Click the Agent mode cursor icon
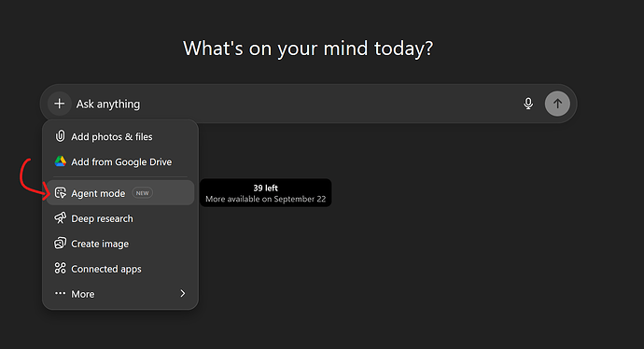The image size is (644, 349). coord(61,193)
